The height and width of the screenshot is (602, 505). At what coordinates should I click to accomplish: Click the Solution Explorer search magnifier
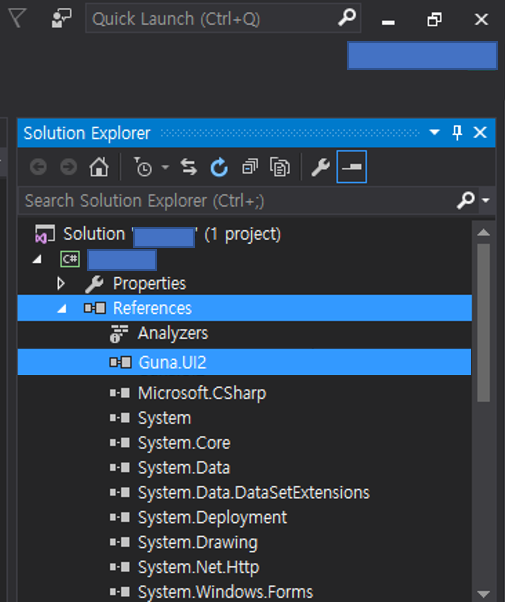pos(466,200)
